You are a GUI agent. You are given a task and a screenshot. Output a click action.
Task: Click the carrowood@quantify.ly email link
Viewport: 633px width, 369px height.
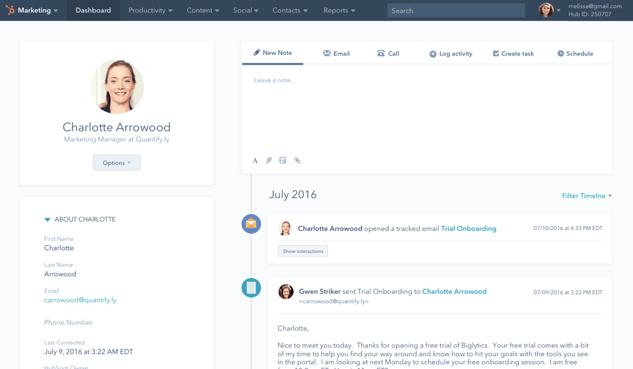(x=80, y=300)
